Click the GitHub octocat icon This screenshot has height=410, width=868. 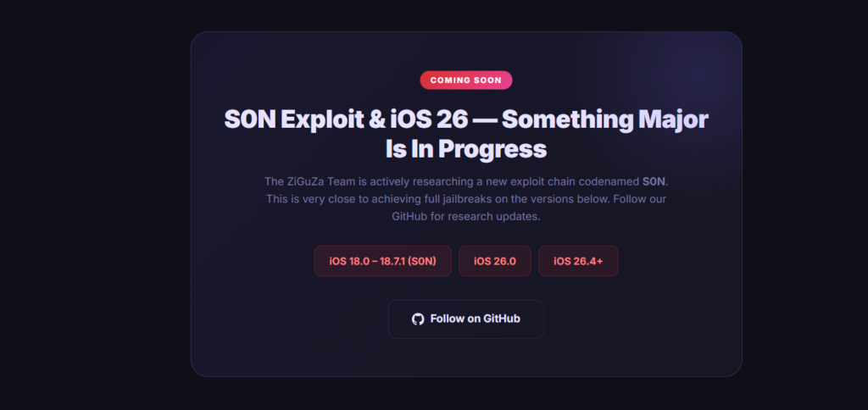(418, 319)
